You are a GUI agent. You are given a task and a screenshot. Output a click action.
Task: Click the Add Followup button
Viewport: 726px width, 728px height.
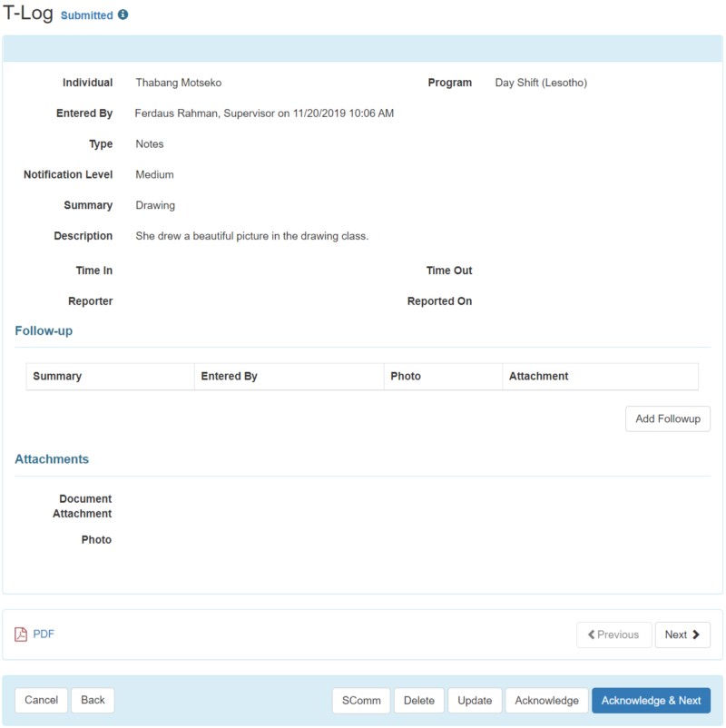click(x=667, y=418)
